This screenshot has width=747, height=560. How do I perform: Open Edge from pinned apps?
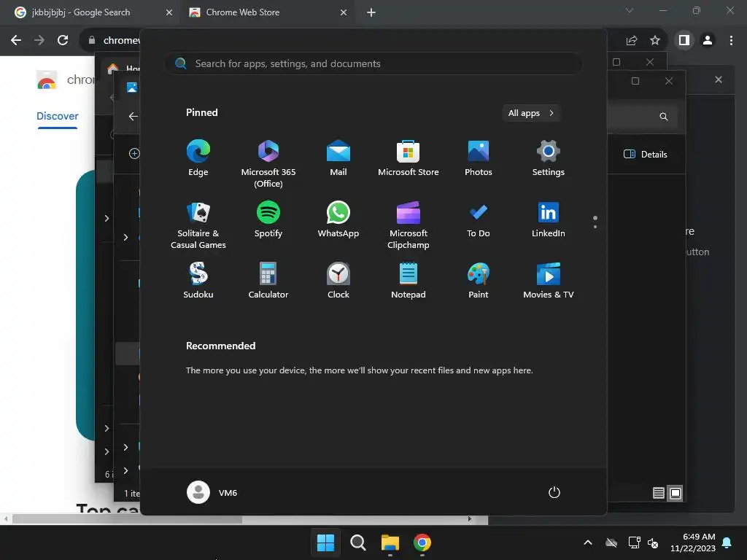click(198, 158)
